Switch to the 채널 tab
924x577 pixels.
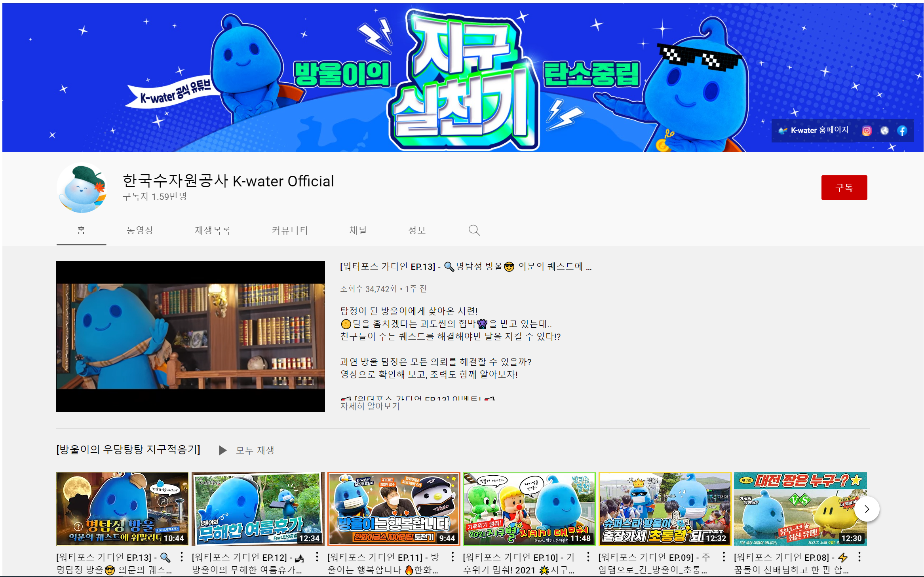point(358,230)
